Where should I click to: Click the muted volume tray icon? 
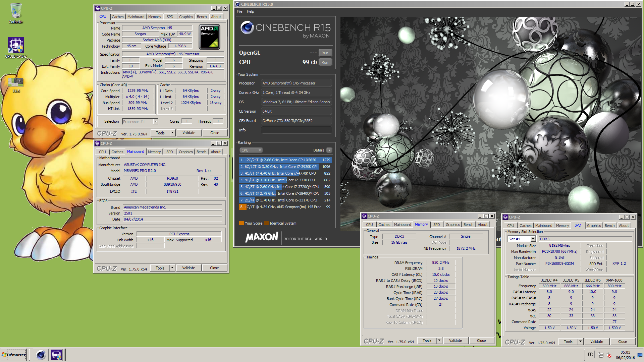click(x=609, y=355)
